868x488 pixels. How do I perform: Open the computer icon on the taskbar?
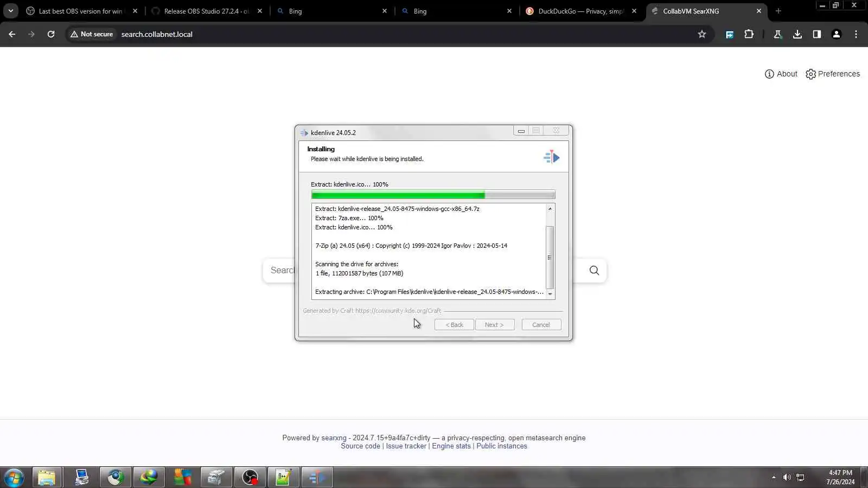pos(81,478)
